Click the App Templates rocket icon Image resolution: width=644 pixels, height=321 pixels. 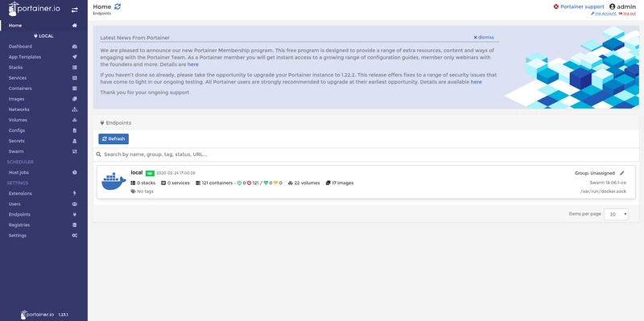[74, 57]
